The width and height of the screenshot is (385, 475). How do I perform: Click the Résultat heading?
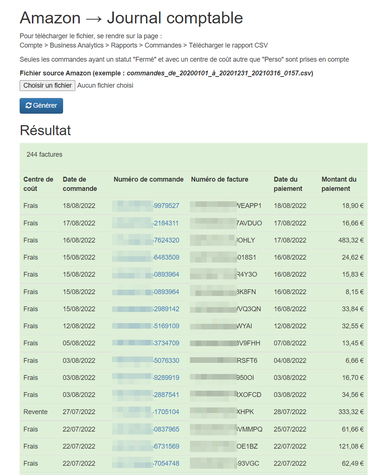click(45, 130)
